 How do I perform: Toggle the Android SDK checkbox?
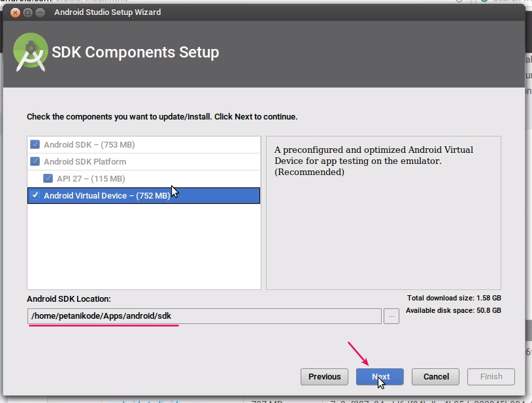pyautogui.click(x=35, y=144)
